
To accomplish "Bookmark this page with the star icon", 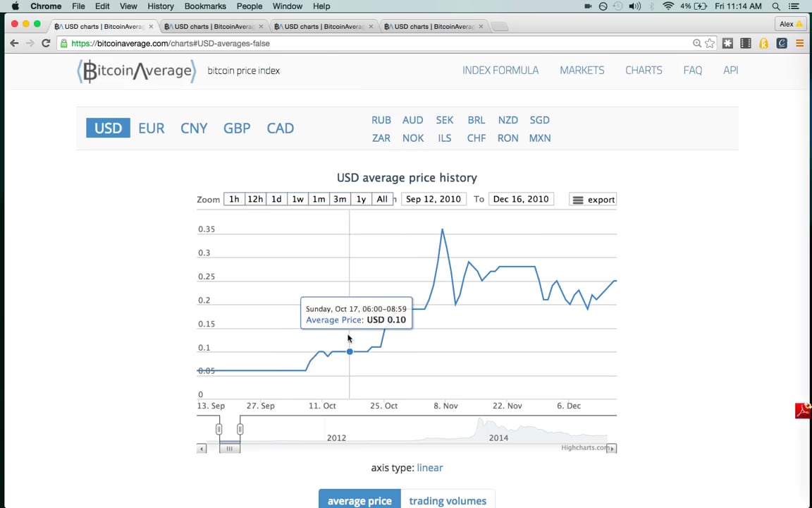I will tap(710, 43).
